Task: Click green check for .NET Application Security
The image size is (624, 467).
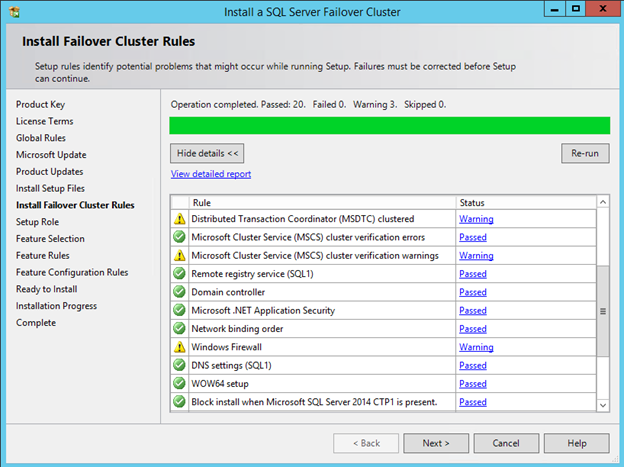Action: (x=179, y=310)
